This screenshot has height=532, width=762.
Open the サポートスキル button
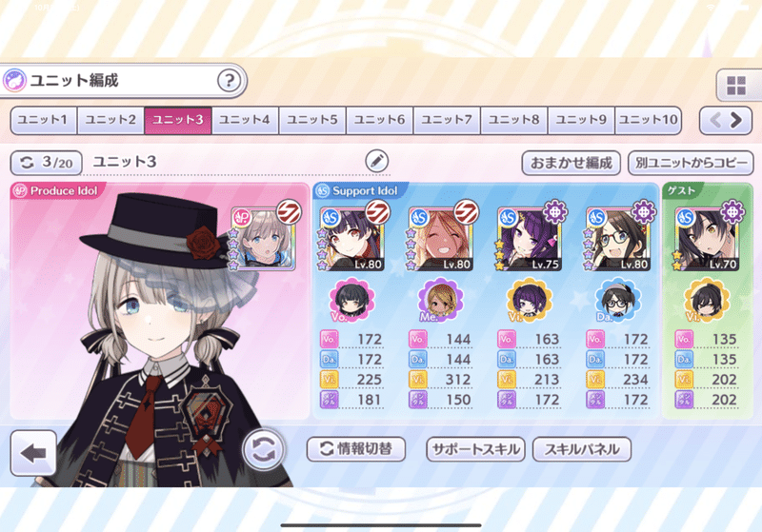pos(475,449)
